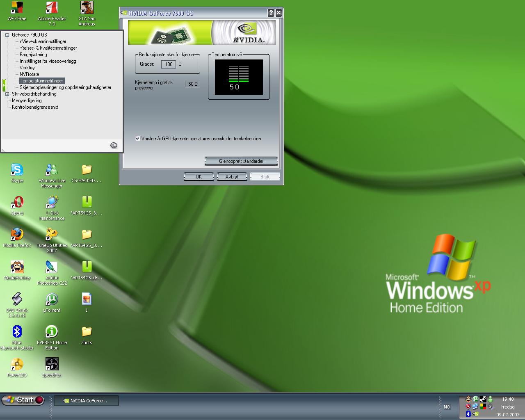
Task: Open the Verktøy page in the tree
Action: coord(27,68)
